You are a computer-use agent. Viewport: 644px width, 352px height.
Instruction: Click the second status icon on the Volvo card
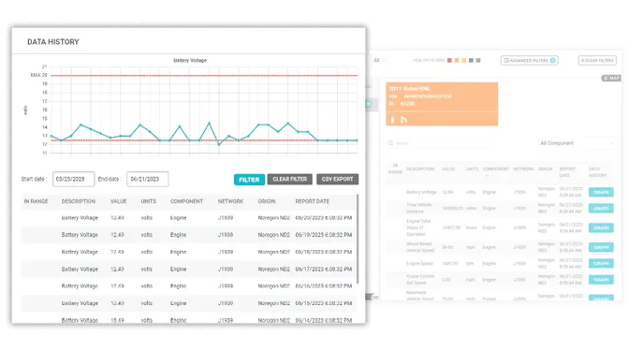tap(403, 120)
